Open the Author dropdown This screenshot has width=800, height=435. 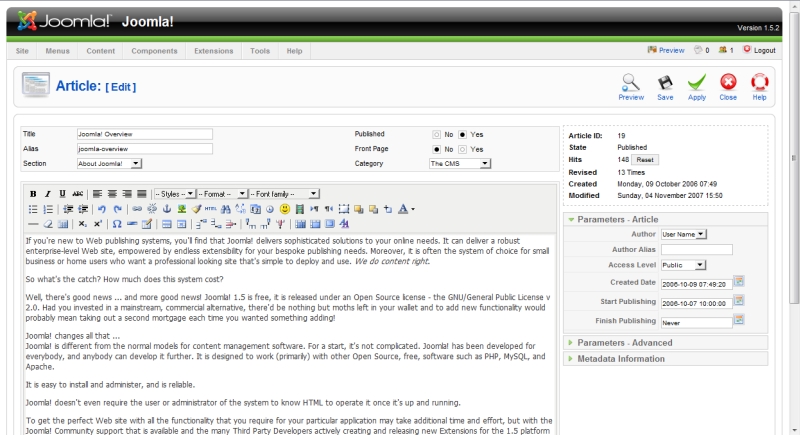pyautogui.click(x=684, y=234)
